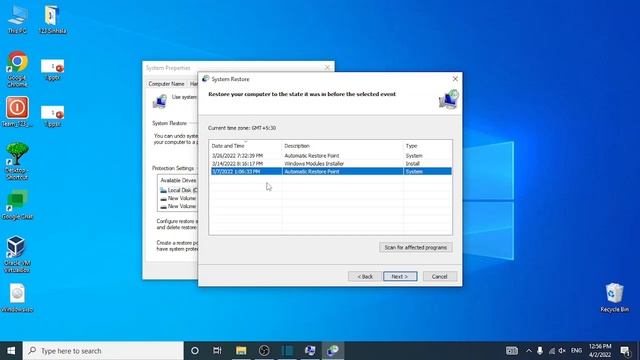Open Task View from the taskbar
640x360 pixels.
point(218,351)
